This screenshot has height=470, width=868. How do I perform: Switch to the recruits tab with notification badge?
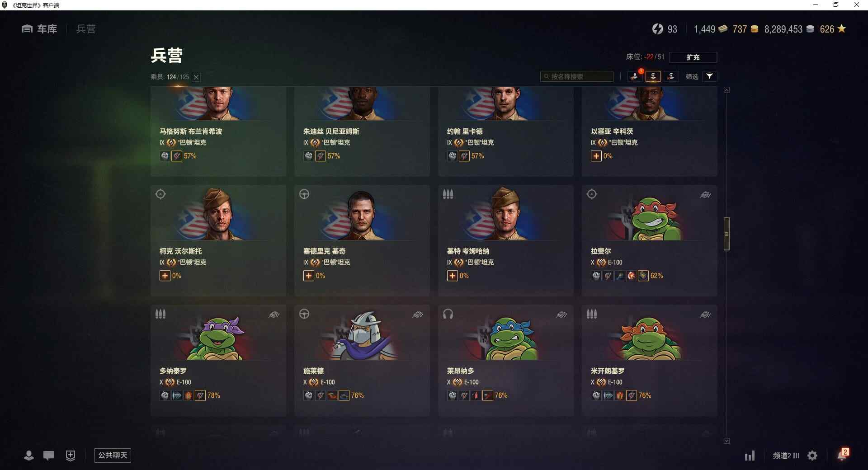(635, 76)
